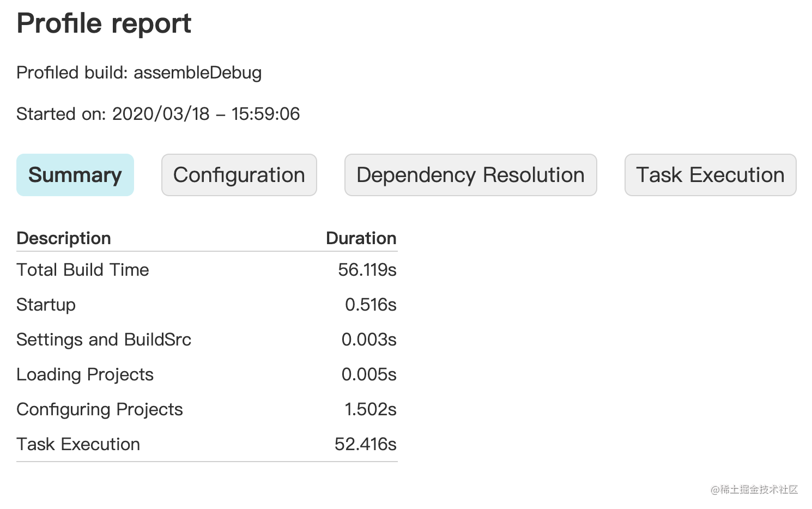Open the Dependency Resolution tab

tap(471, 175)
